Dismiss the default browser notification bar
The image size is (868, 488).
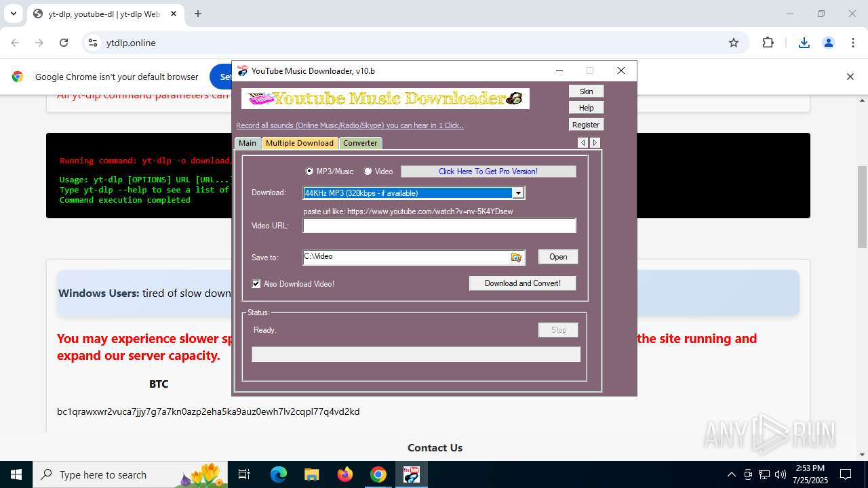pyautogui.click(x=850, y=77)
